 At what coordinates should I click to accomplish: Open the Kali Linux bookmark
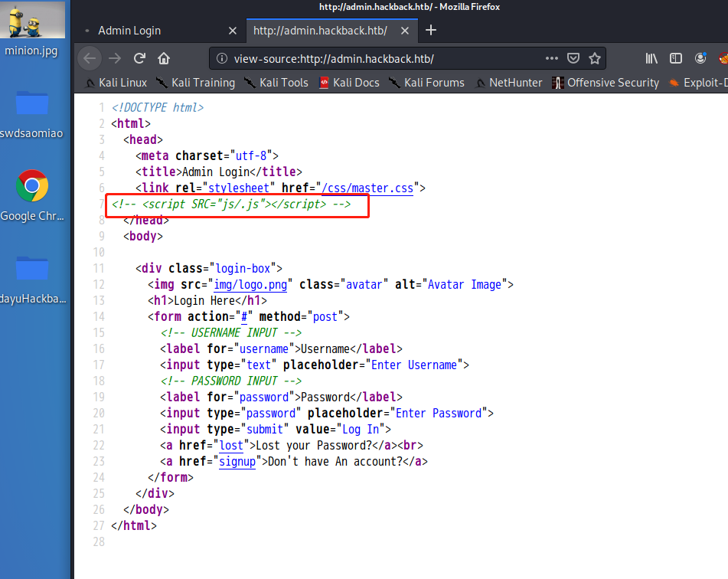[116, 83]
